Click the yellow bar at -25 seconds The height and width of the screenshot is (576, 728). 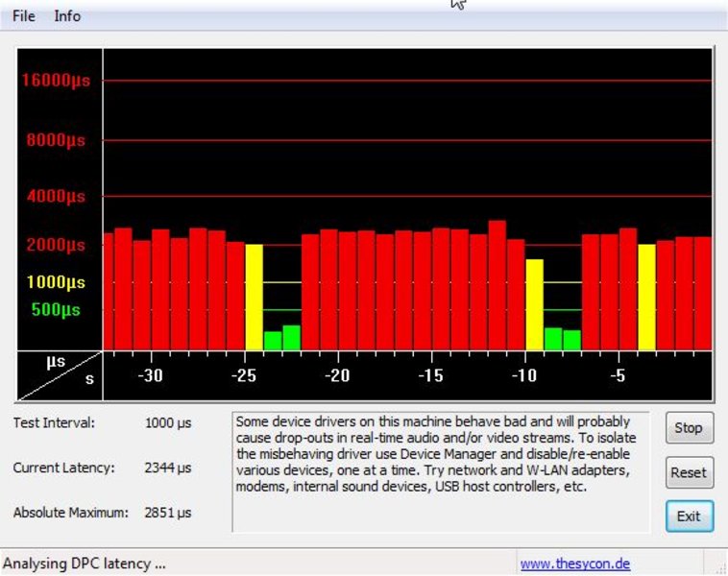pyautogui.click(x=254, y=297)
